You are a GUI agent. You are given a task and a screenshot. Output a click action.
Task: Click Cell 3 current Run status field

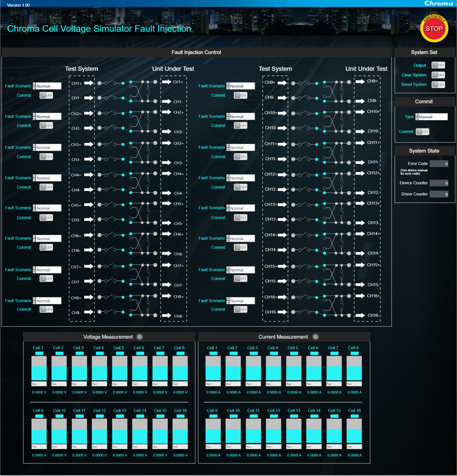pos(253,384)
